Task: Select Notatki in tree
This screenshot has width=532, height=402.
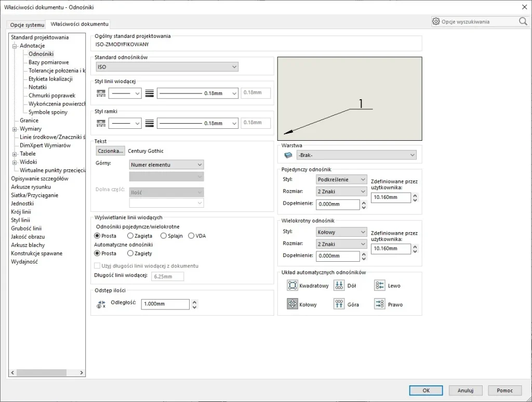Action: pyautogui.click(x=37, y=87)
